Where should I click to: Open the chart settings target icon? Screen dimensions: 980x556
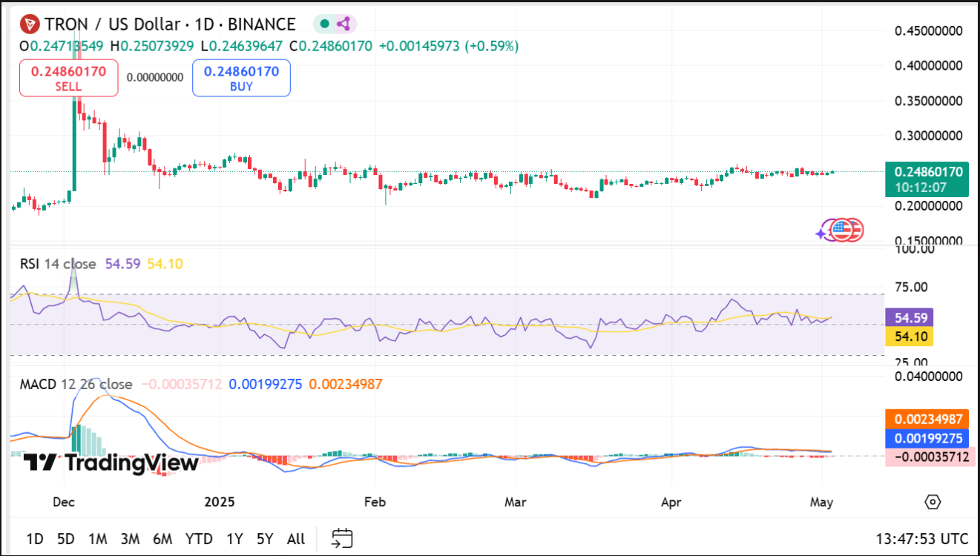pyautogui.click(x=933, y=502)
